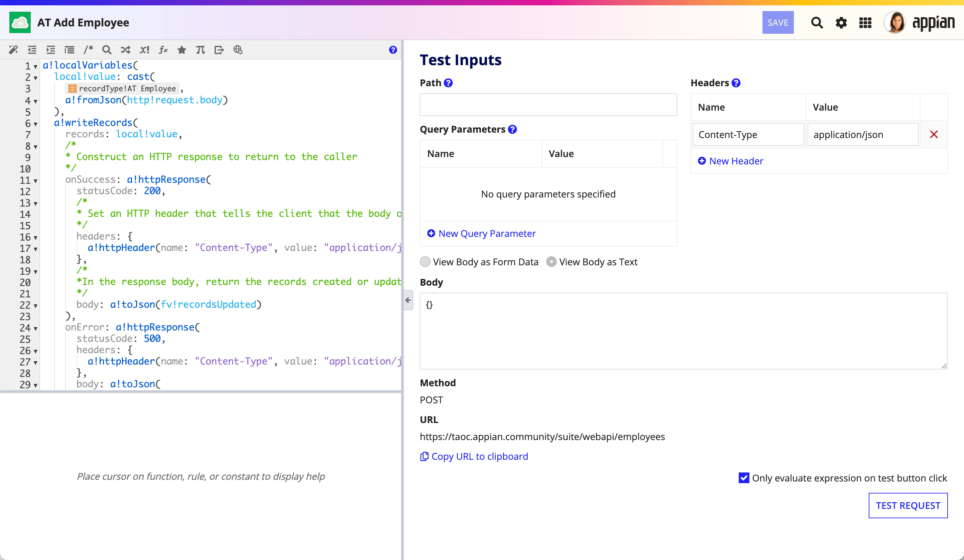Click the outdent code icon
Viewport: 964px width, 560px height.
32,50
